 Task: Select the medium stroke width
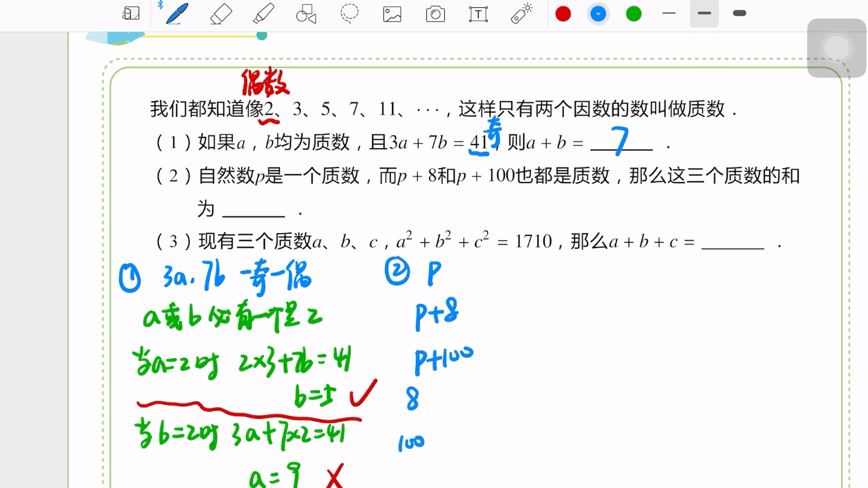pyautogui.click(x=704, y=13)
